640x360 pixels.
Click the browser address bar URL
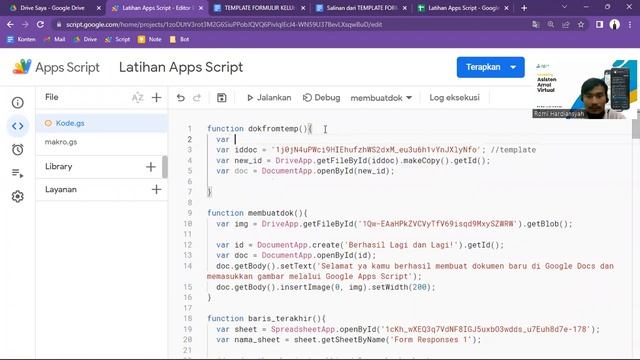coord(224,24)
